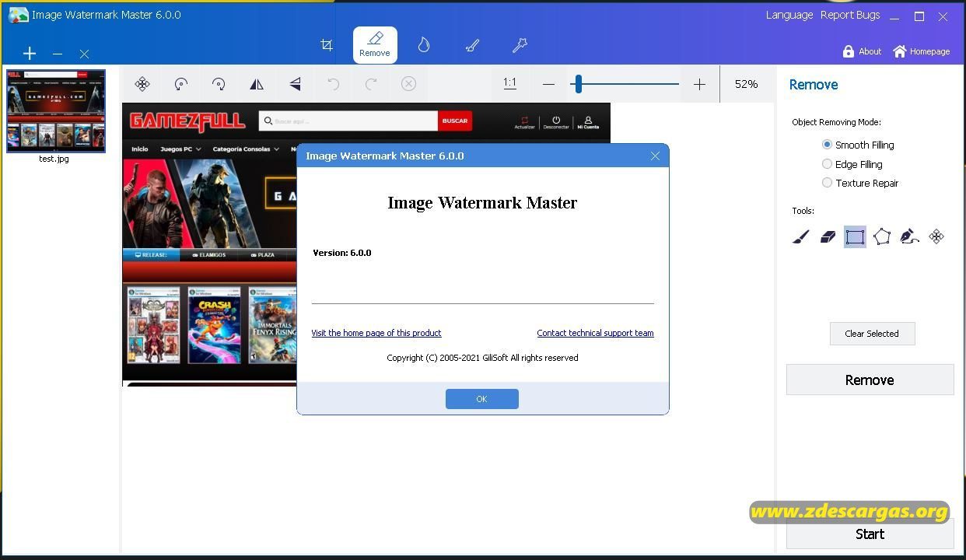This screenshot has width=966, height=560.
Task: Select the freehand pen selection tool
Action: pos(909,236)
